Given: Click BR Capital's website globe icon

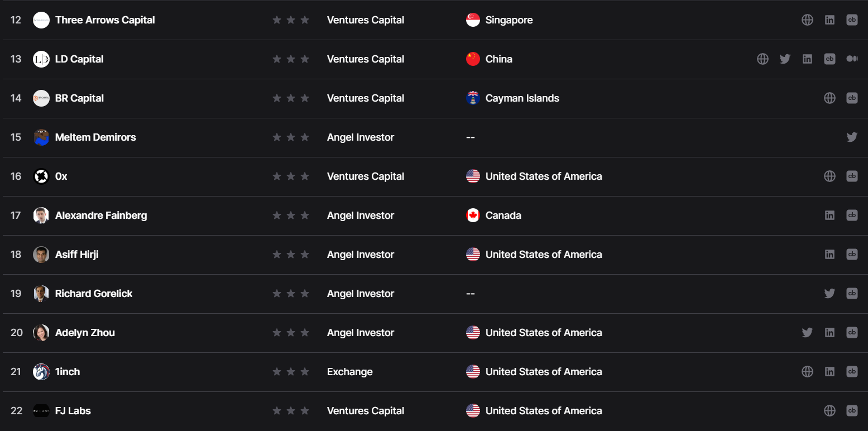Looking at the screenshot, I should pyautogui.click(x=829, y=98).
